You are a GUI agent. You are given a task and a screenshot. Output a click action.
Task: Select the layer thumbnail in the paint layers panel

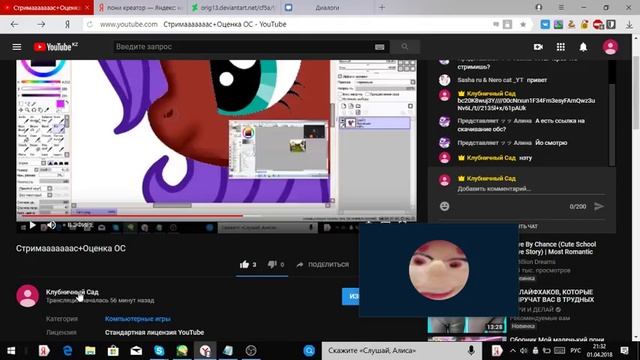tap(351, 122)
